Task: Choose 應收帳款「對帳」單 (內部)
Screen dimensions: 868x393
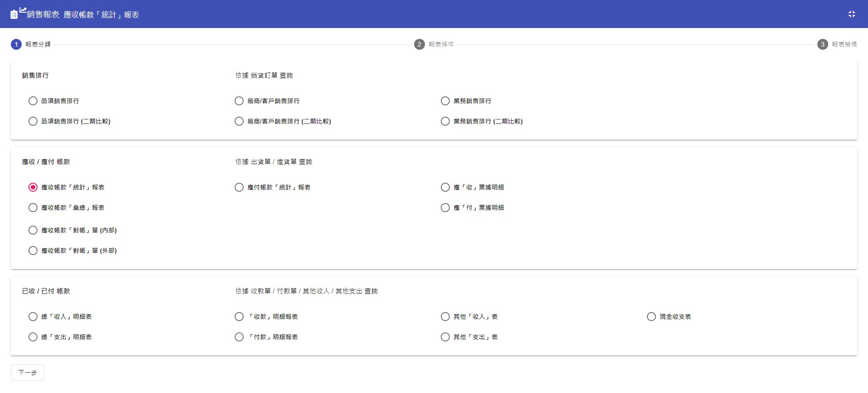Action: tap(33, 230)
